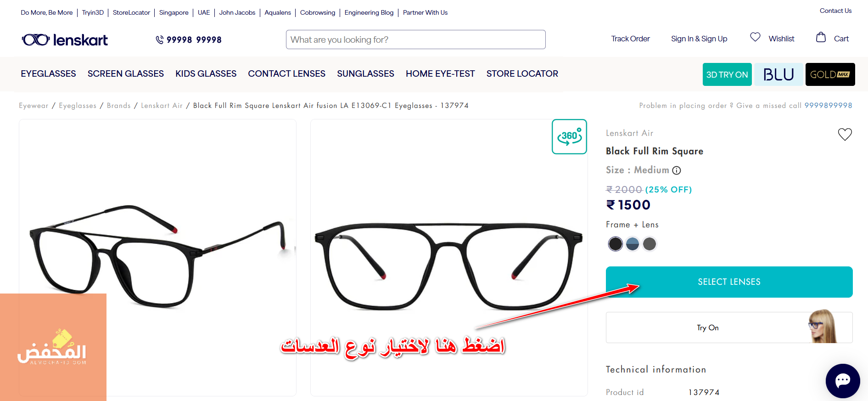Click the Lenskart logo
Screen dimensions: 868x401
pyautogui.click(x=65, y=40)
